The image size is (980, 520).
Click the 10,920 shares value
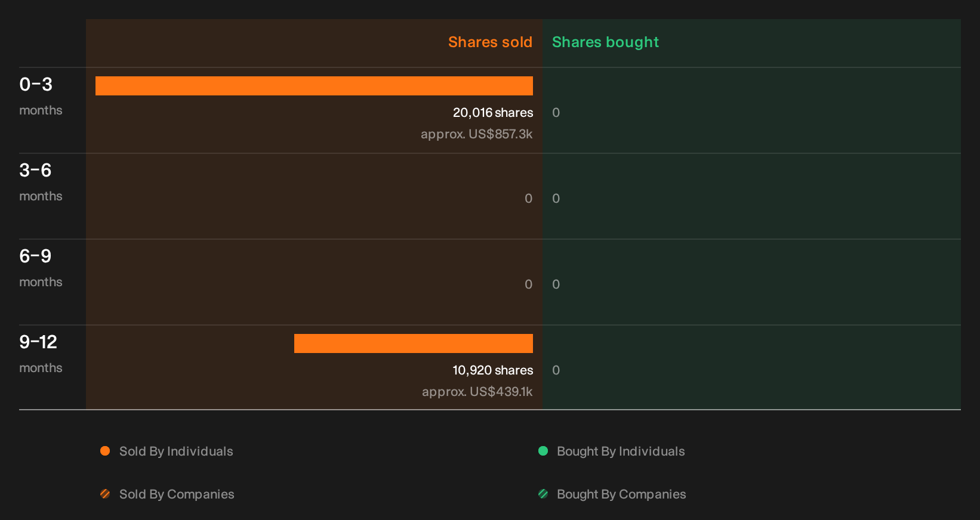pyautogui.click(x=493, y=370)
